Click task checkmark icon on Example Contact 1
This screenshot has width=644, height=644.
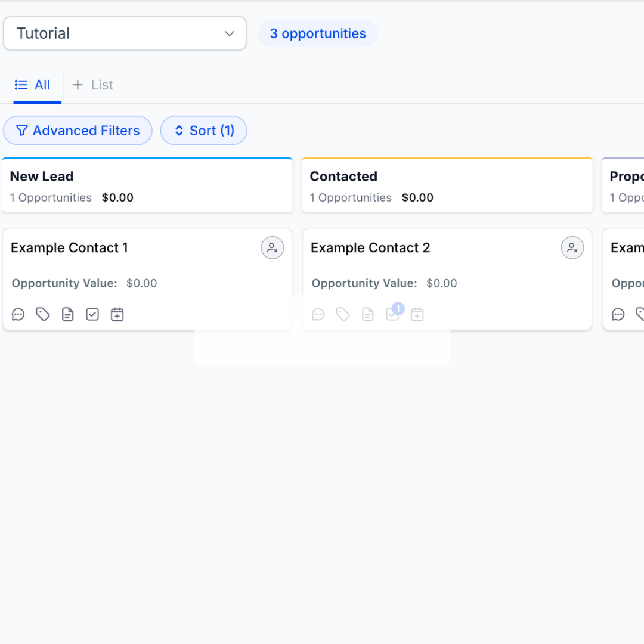pos(92,314)
